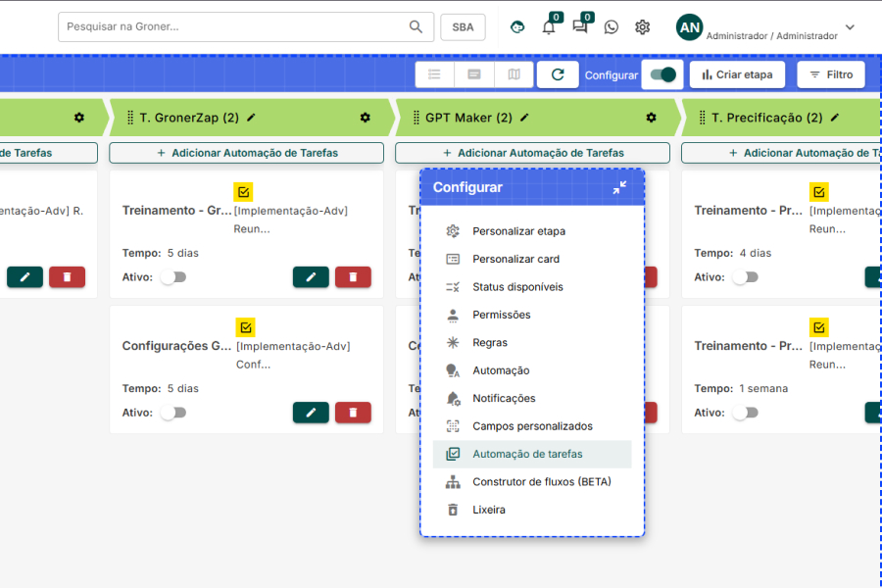Enable Ativo toggle on Treinamento - Gr... card
Screen dimensions: 882x588
172,277
